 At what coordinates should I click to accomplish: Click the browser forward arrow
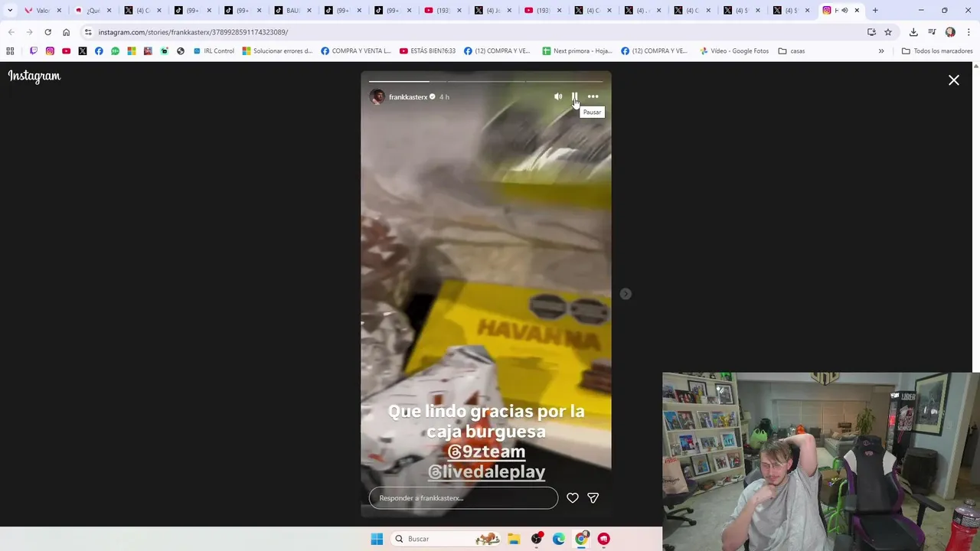29,32
